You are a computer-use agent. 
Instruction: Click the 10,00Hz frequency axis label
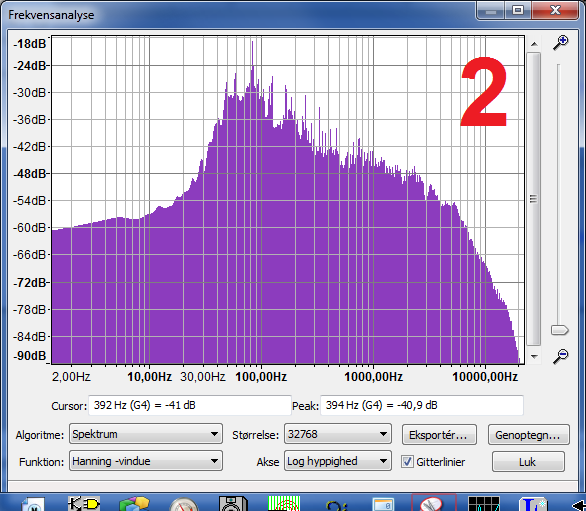[x=149, y=376]
